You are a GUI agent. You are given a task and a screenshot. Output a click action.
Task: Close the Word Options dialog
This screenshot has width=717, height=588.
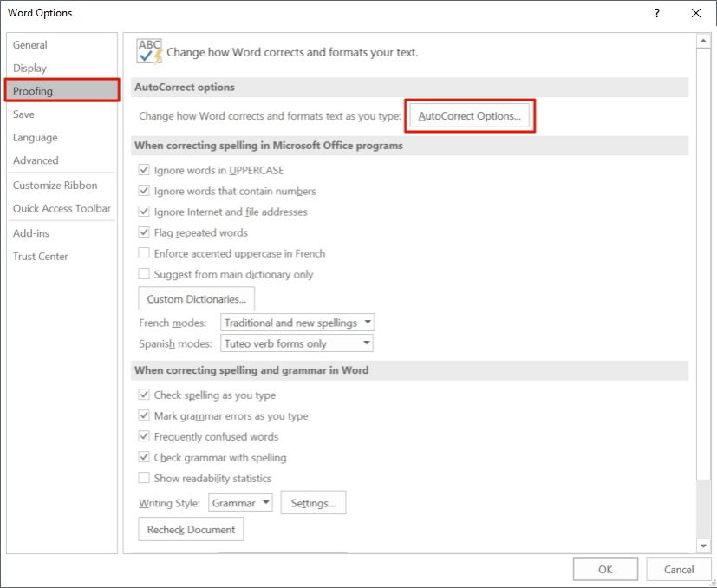[x=696, y=13]
